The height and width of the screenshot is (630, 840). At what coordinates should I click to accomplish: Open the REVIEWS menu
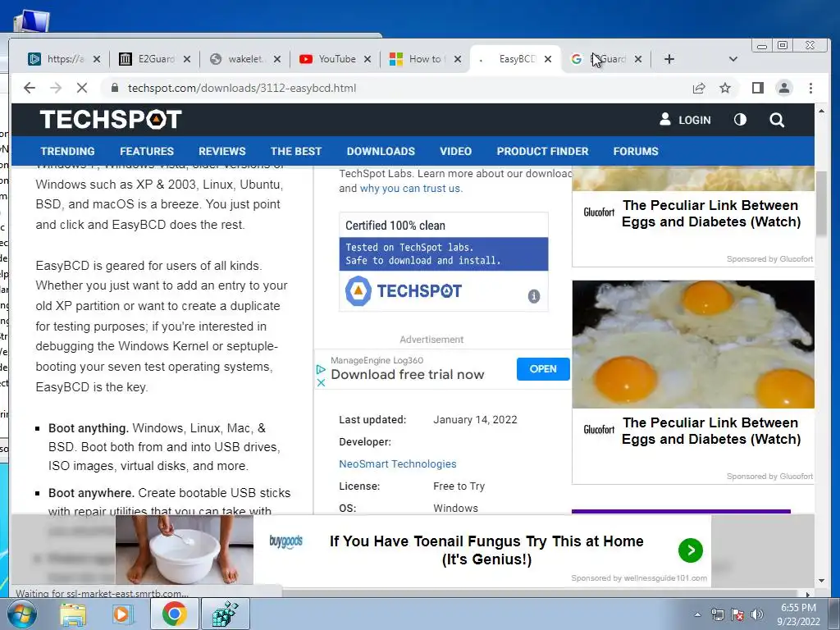pos(221,151)
